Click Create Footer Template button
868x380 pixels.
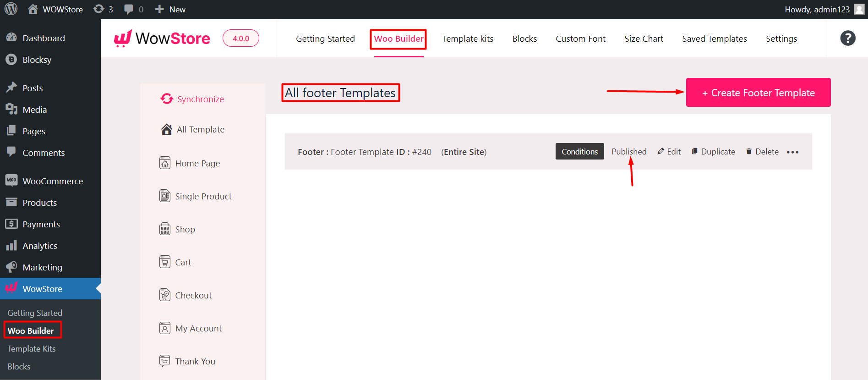(x=758, y=93)
